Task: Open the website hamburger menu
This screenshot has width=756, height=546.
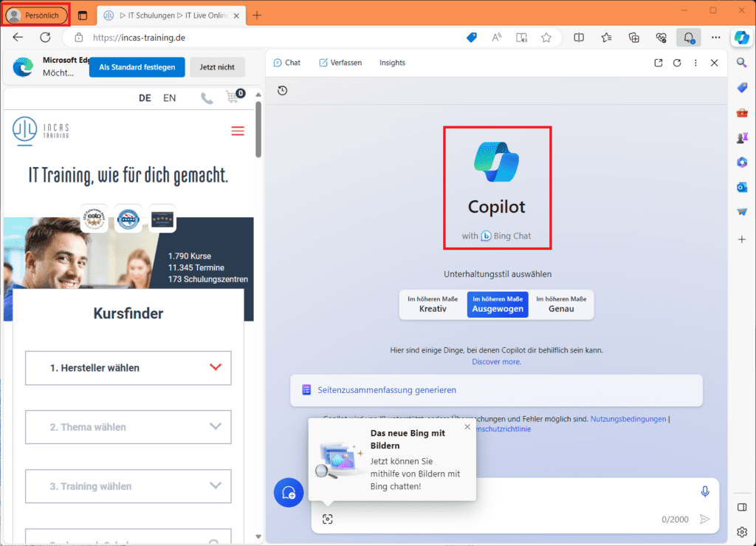Action: click(x=238, y=131)
